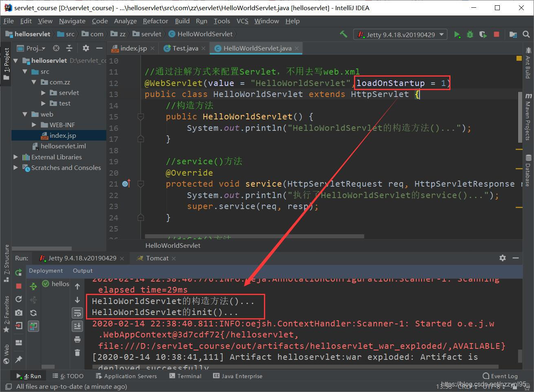Hide the Project panel with the minus icon
The width and height of the screenshot is (534, 392).
pyautogui.click(x=99, y=48)
